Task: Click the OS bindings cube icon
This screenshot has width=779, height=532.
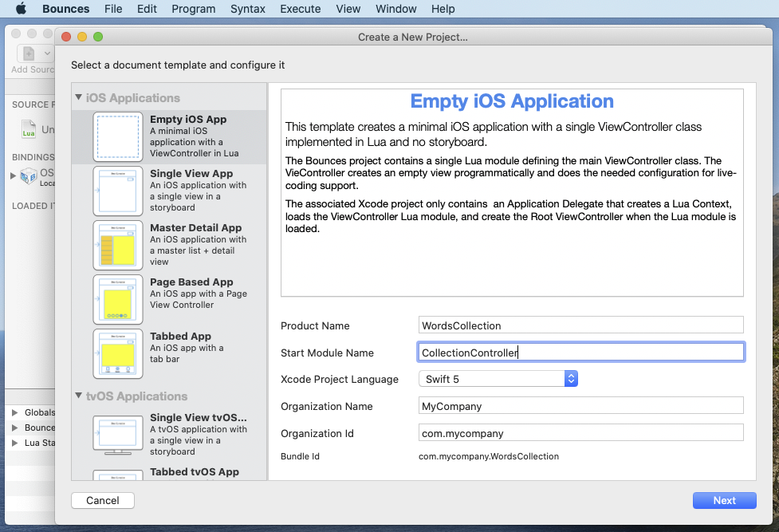Action: pos(29,176)
